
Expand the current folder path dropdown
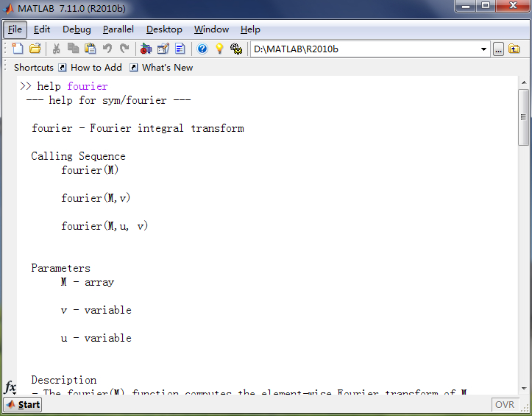point(483,49)
